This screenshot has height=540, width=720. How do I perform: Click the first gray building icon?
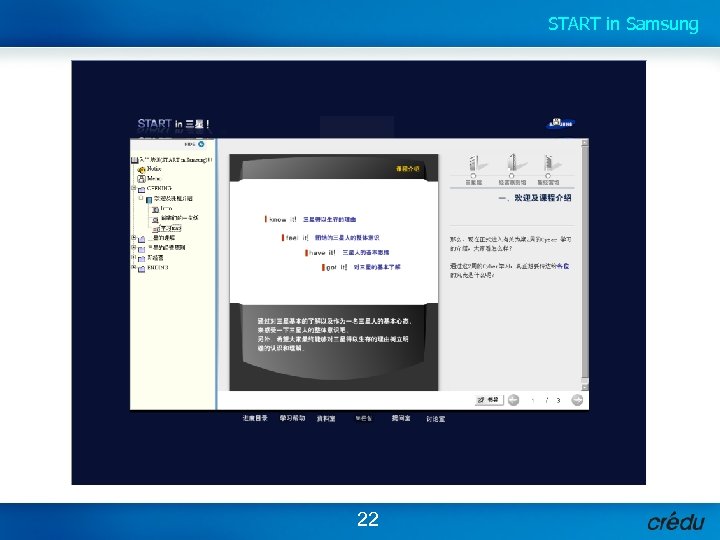click(476, 163)
